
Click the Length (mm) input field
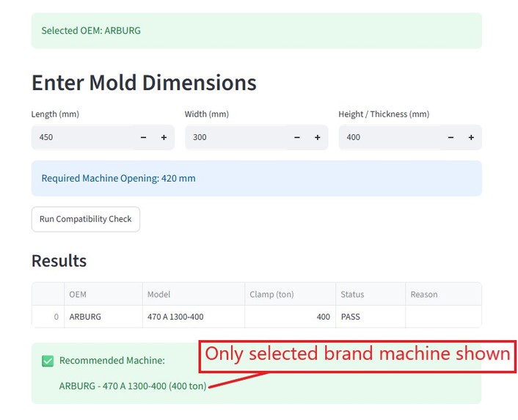pos(83,137)
